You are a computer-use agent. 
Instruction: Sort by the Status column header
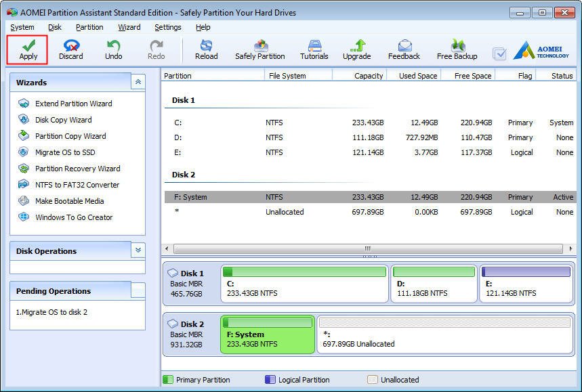(556, 76)
